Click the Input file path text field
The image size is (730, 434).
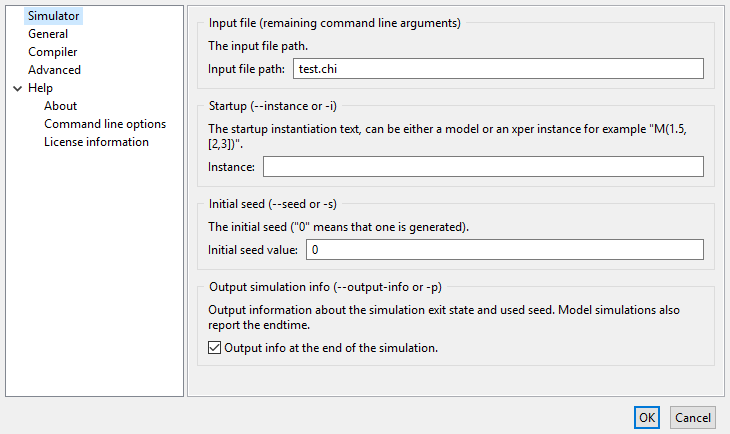pos(498,68)
